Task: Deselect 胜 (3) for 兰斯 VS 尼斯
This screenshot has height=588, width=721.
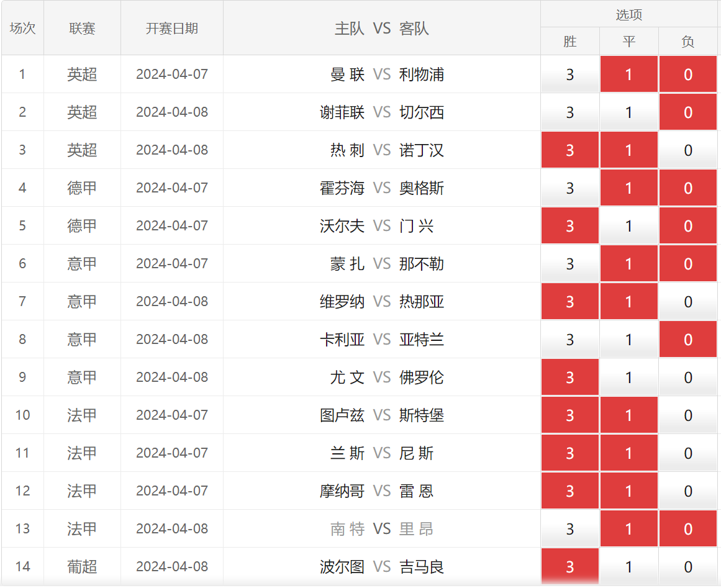Action: coord(569,453)
